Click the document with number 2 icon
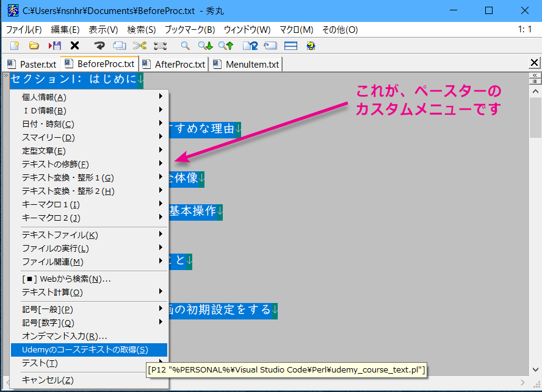This screenshot has width=542, height=392. [250, 46]
